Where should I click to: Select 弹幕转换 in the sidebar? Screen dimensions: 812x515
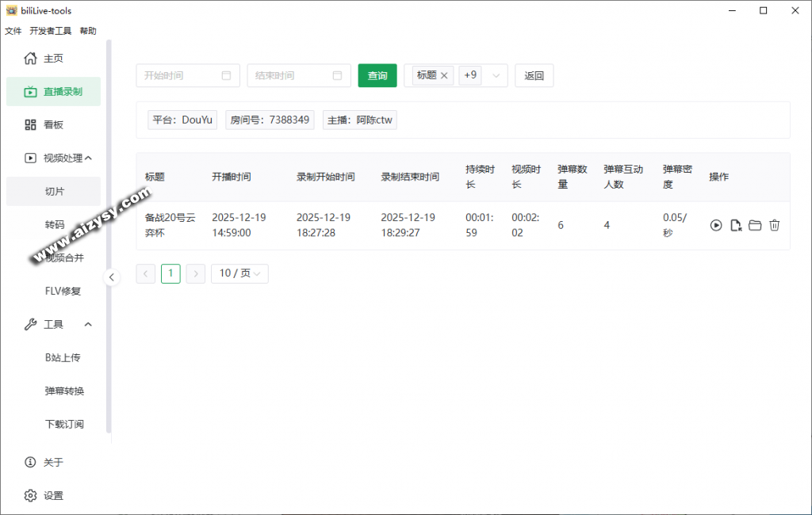click(64, 391)
